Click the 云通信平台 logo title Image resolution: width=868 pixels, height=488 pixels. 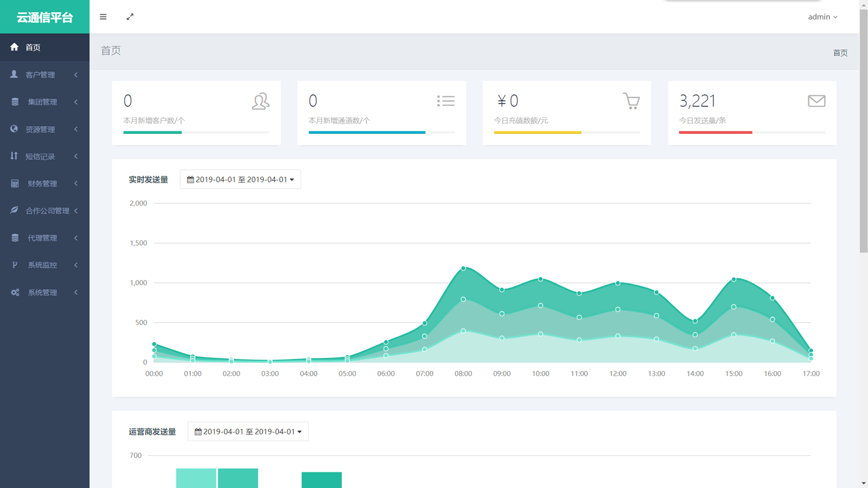coord(44,17)
